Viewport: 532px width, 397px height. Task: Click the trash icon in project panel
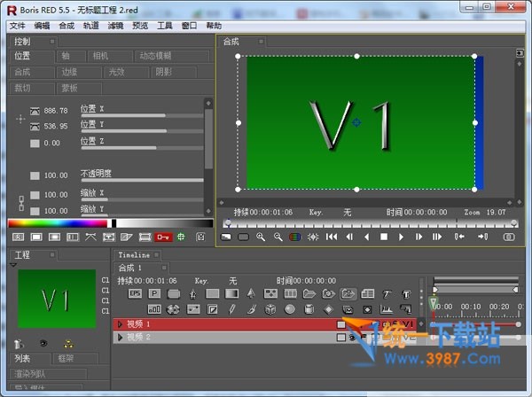click(19, 343)
